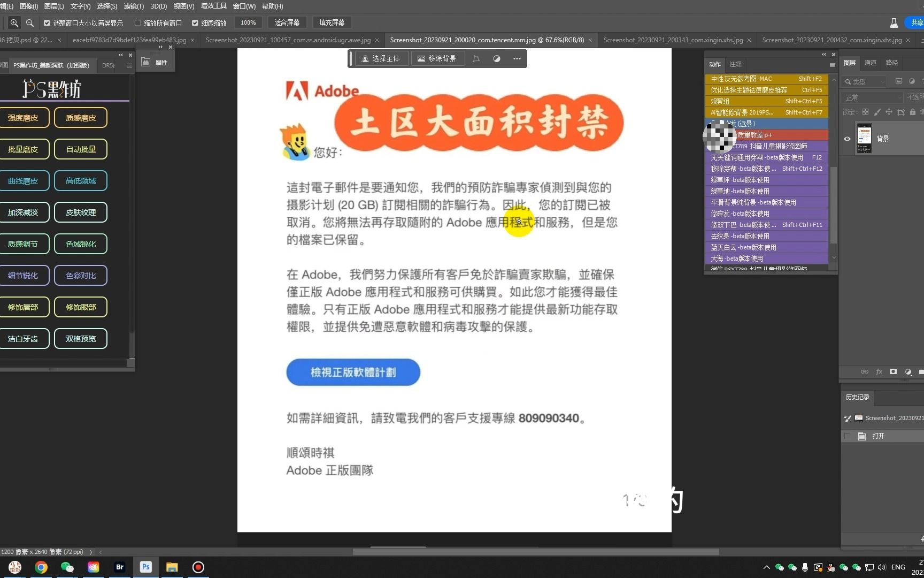This screenshot has height=578, width=924.
Task: Collapse the PS黑作坊 panel double arrows
Action: pyautogui.click(x=121, y=55)
